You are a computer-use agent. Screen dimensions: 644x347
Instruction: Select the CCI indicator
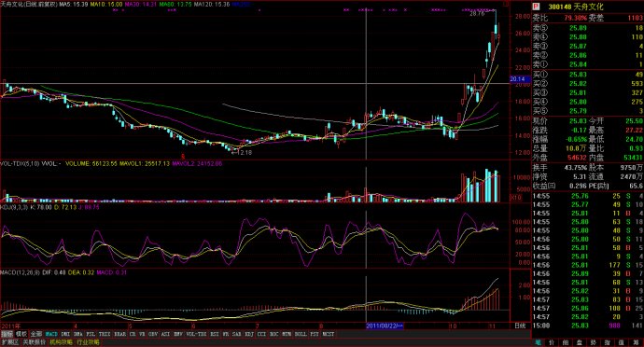tap(261, 334)
